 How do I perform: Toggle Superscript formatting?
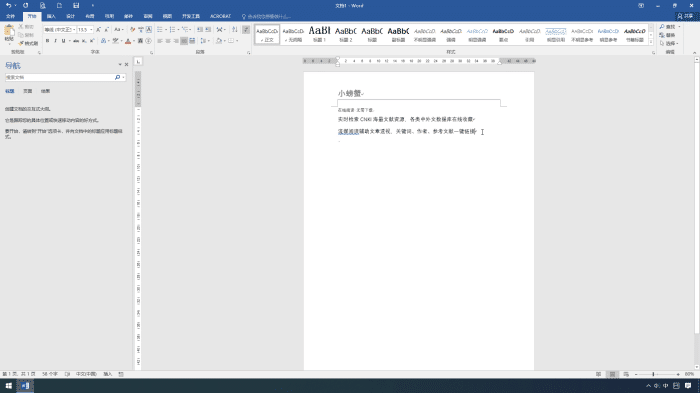tap(92, 41)
